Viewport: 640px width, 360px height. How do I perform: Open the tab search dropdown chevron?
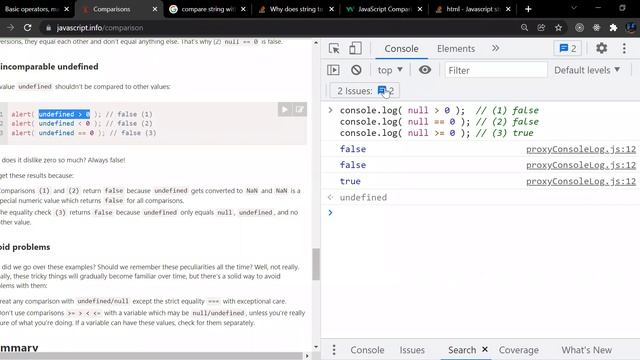coord(574,8)
